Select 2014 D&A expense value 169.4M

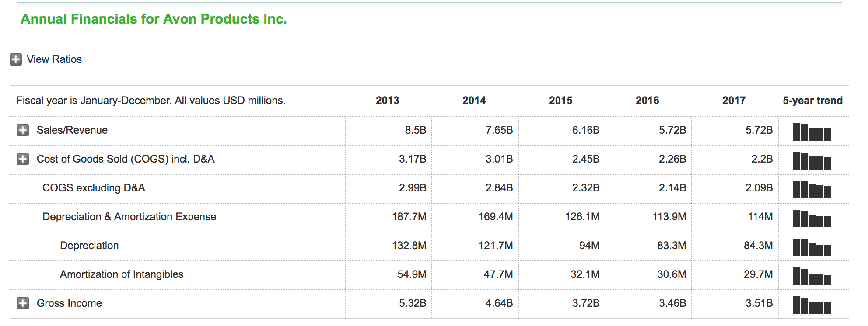[x=496, y=217]
